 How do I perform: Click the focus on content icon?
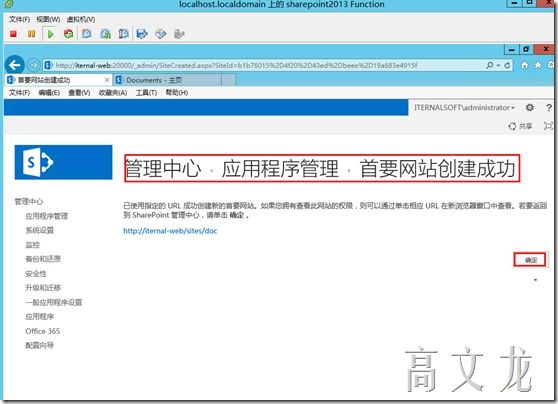pos(548,126)
